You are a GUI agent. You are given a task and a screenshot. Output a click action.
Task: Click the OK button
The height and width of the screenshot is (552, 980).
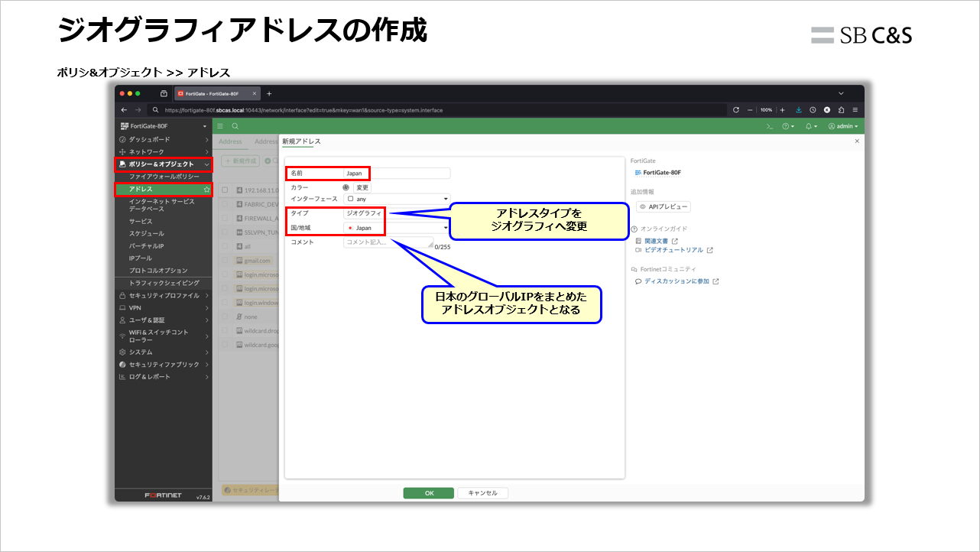pyautogui.click(x=429, y=493)
